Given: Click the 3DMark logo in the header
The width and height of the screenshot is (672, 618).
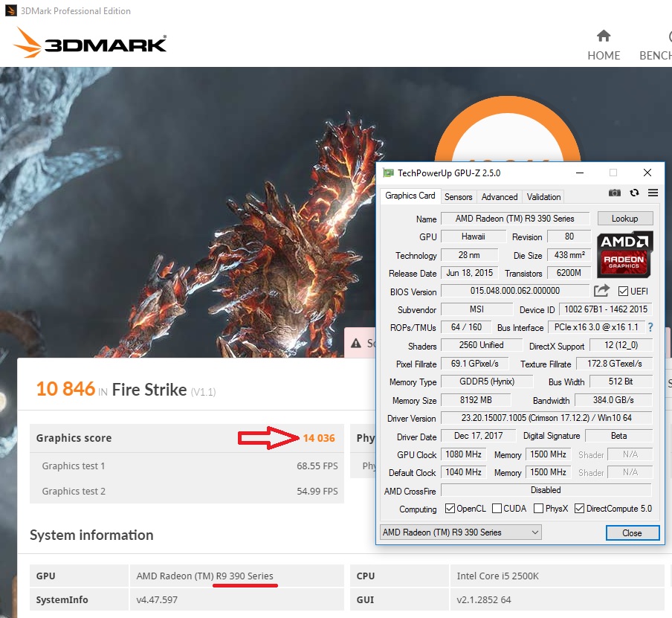Looking at the screenshot, I should [90, 43].
